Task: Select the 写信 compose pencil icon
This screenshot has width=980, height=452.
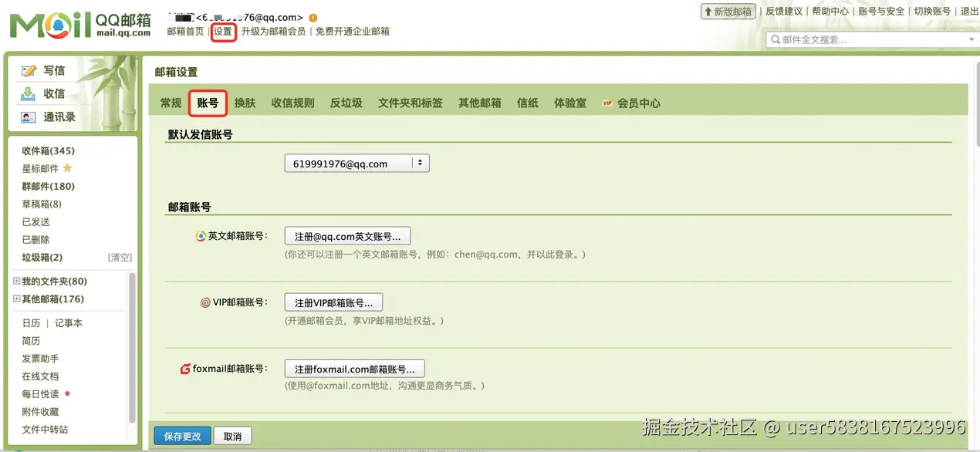Action: pos(26,70)
